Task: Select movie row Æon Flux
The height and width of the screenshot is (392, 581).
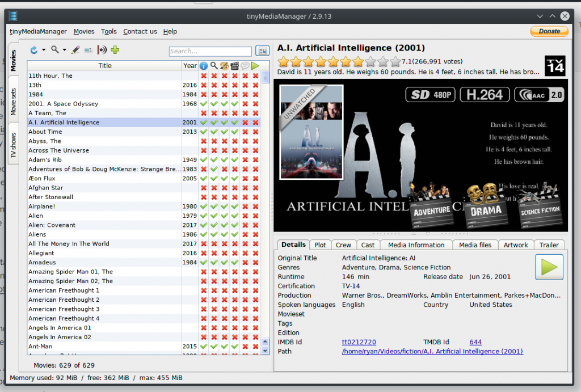Action: [144, 178]
